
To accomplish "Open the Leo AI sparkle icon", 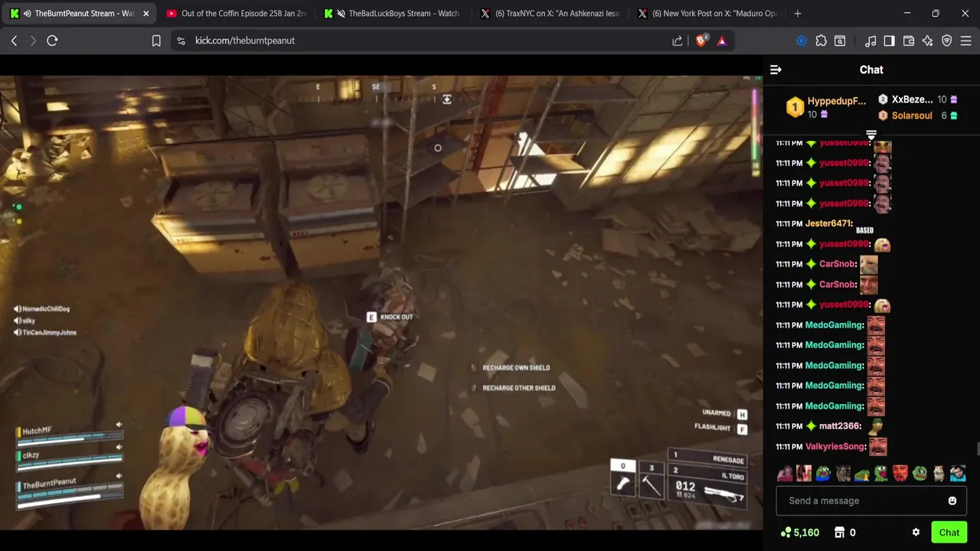I will pyautogui.click(x=928, y=41).
